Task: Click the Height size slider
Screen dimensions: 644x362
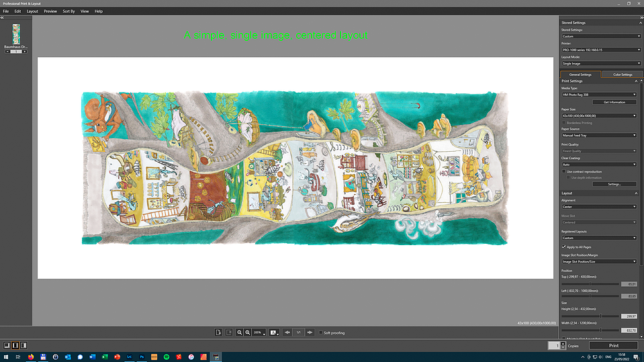Action: 590,316
